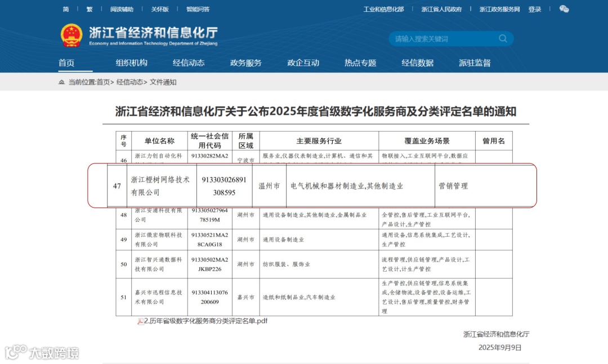This screenshot has width=608, height=364.
Task: Click the 覆盖业务场景 column header
Action: coord(427,141)
